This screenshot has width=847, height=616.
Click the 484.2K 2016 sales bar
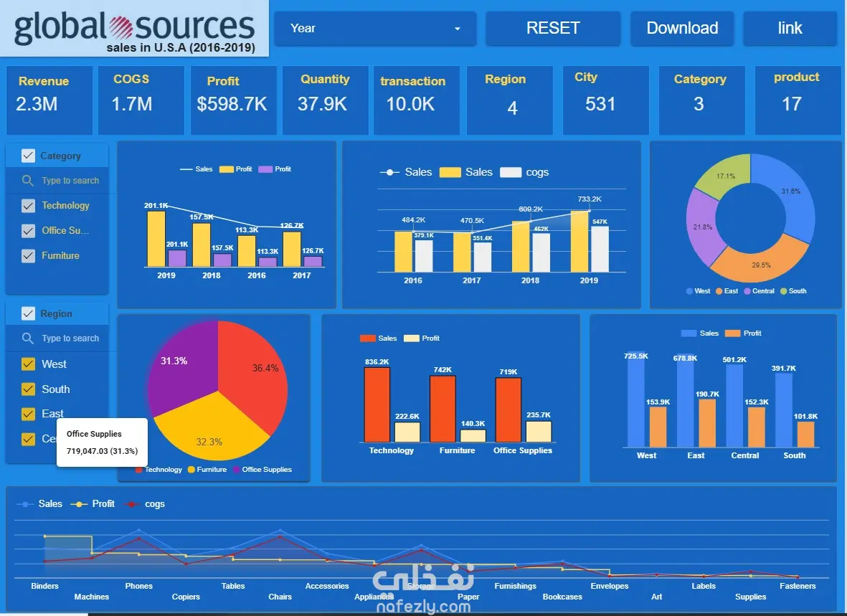tap(403, 252)
